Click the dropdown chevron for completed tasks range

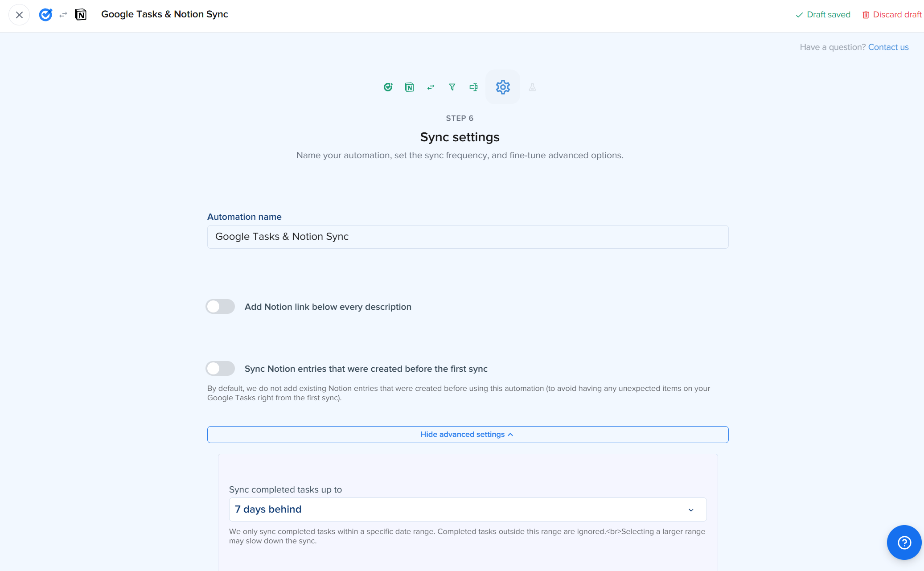tap(691, 510)
